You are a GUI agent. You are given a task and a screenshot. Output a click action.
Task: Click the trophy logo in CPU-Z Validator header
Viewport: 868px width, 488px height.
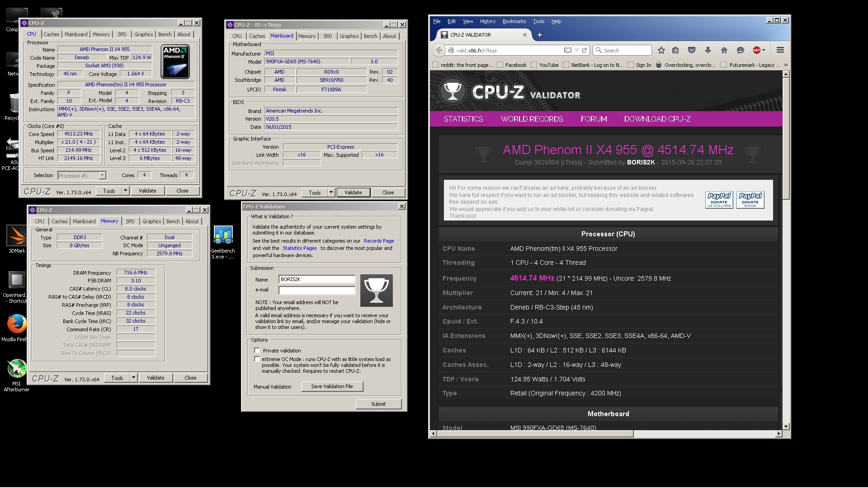tap(452, 91)
